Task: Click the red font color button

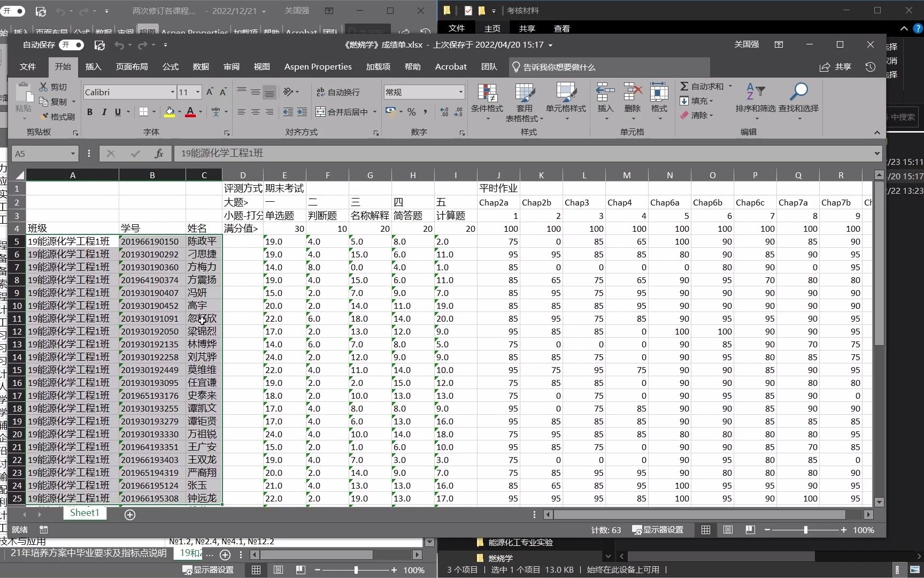Action: click(190, 112)
